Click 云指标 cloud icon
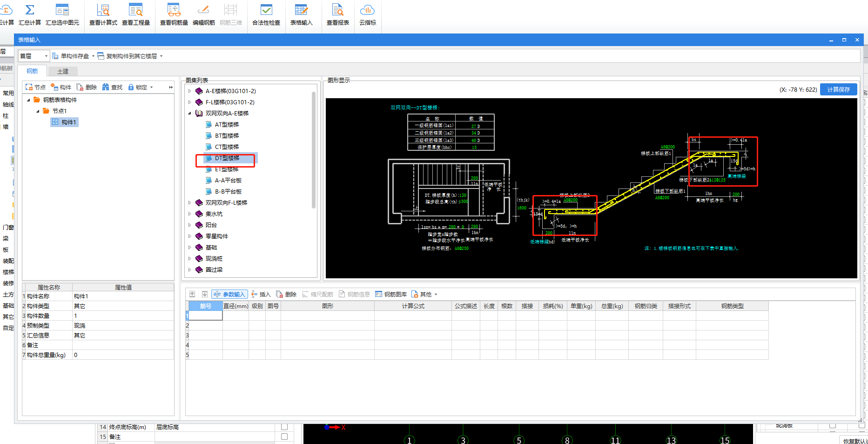Screen dimensions: 868x444 pos(368,14)
